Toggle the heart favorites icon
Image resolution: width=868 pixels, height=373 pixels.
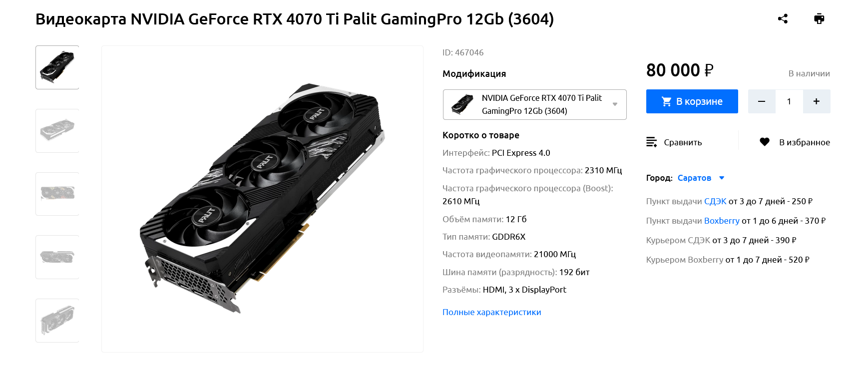click(x=764, y=142)
